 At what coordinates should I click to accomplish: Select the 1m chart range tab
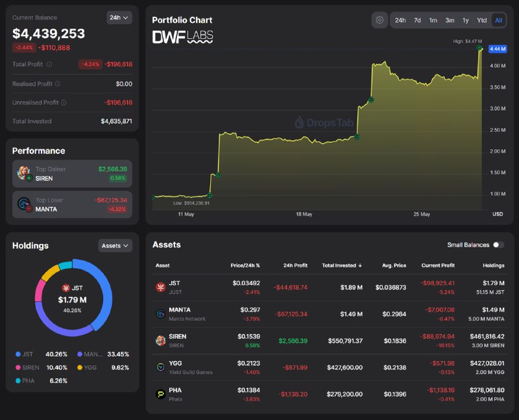[x=433, y=20]
